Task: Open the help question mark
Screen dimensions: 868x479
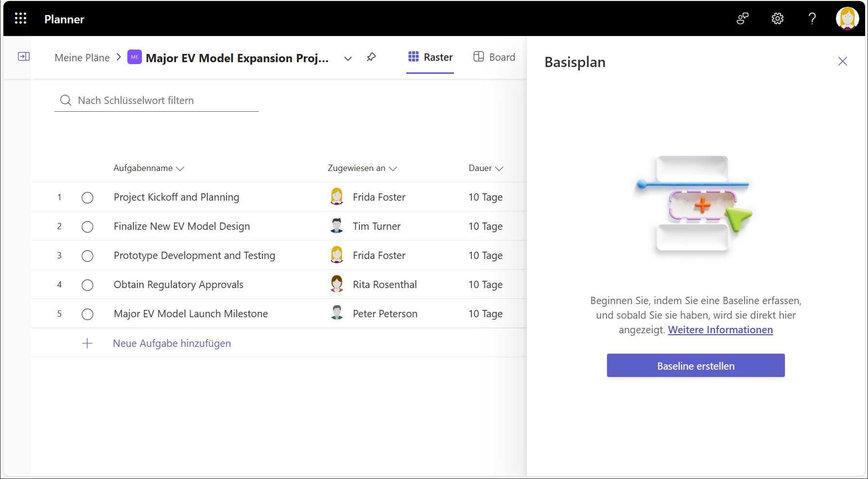Action: point(812,18)
